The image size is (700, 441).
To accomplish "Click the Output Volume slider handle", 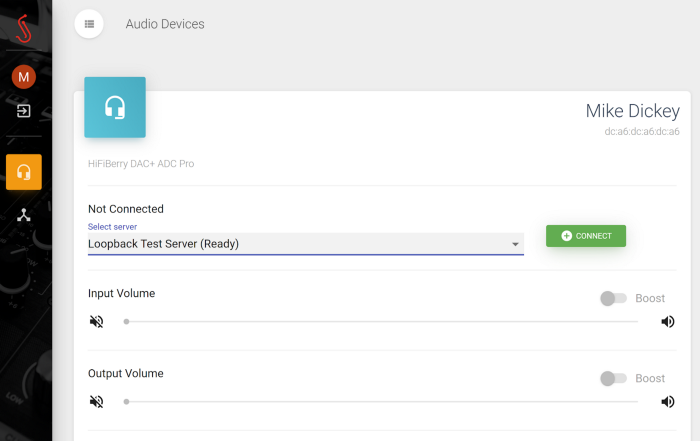I will [126, 402].
